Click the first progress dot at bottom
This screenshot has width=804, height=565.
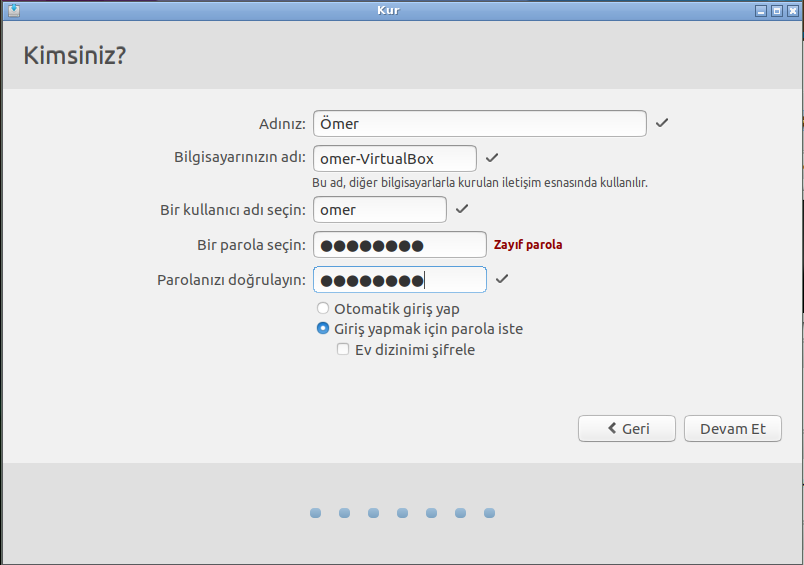[x=315, y=513]
